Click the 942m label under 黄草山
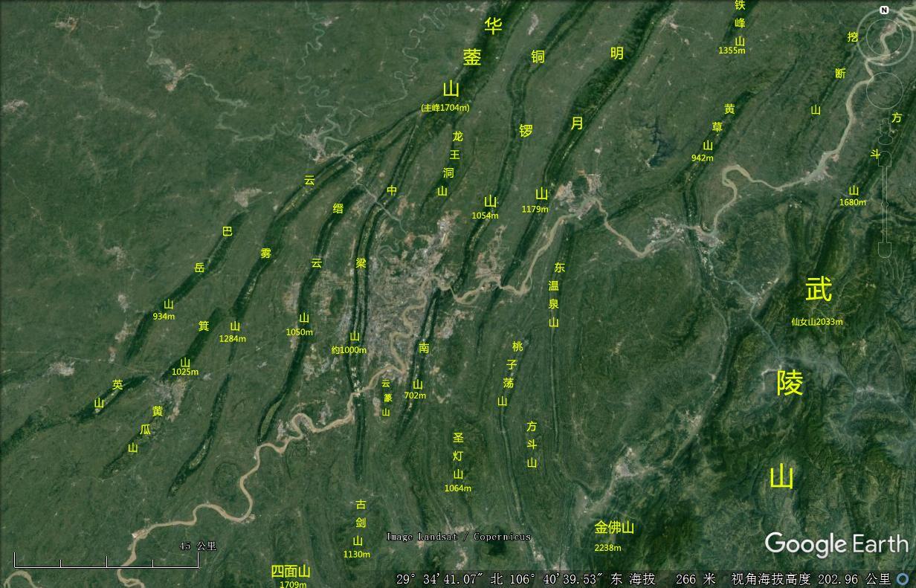This screenshot has height=588, width=916. (702, 158)
